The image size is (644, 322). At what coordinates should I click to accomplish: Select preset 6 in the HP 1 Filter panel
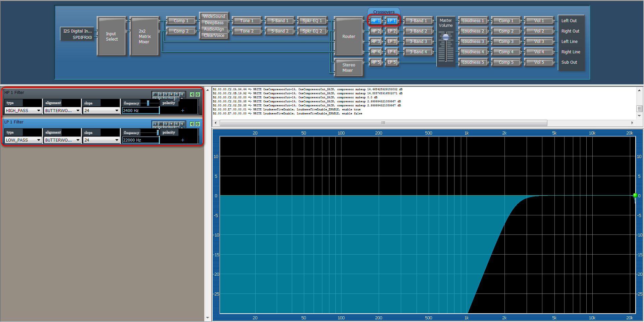[182, 94]
